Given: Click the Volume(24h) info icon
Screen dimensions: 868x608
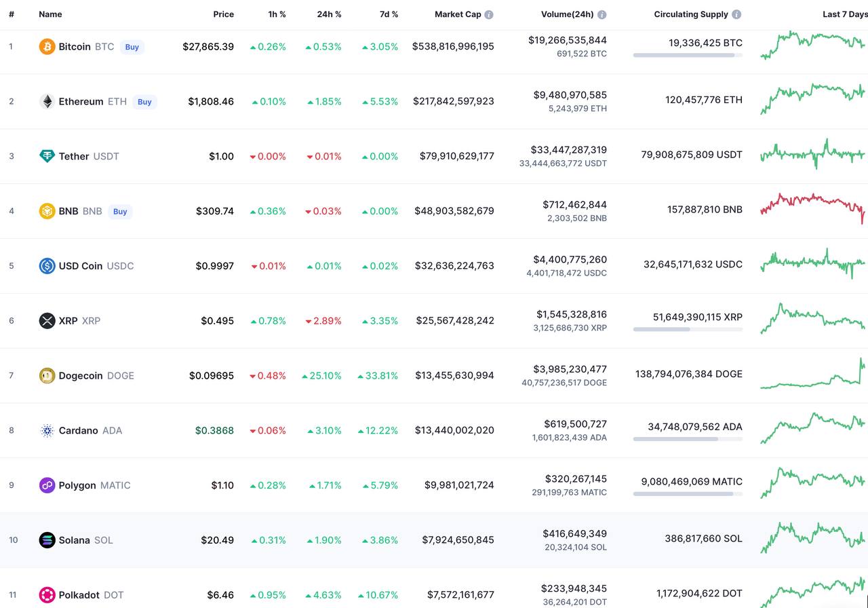Looking at the screenshot, I should [x=601, y=14].
